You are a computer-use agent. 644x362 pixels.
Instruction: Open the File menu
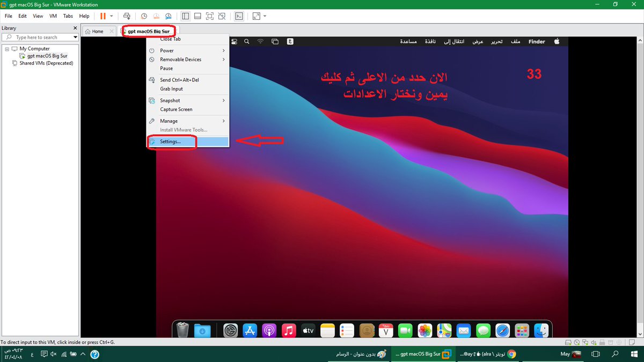click(9, 16)
